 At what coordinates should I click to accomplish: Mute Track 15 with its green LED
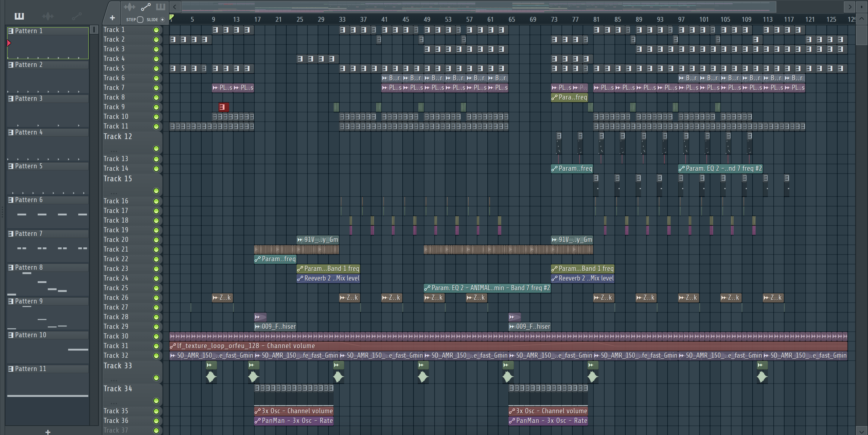click(156, 191)
